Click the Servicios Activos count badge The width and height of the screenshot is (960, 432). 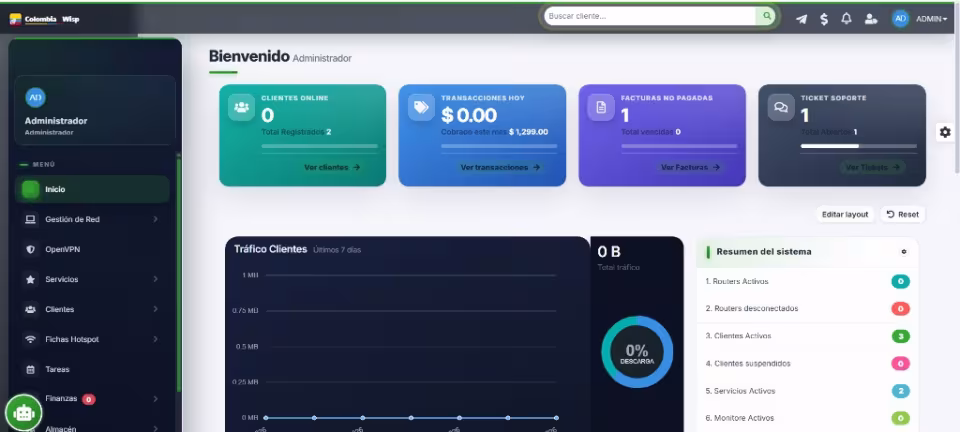point(900,391)
